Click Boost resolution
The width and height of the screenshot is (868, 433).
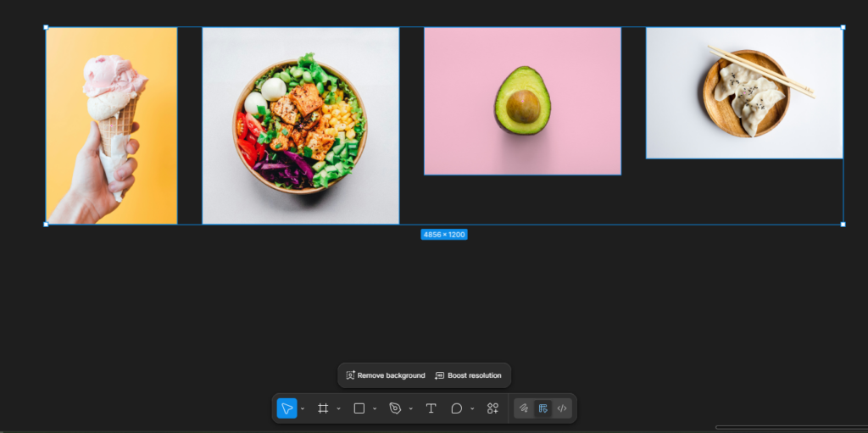tap(468, 375)
